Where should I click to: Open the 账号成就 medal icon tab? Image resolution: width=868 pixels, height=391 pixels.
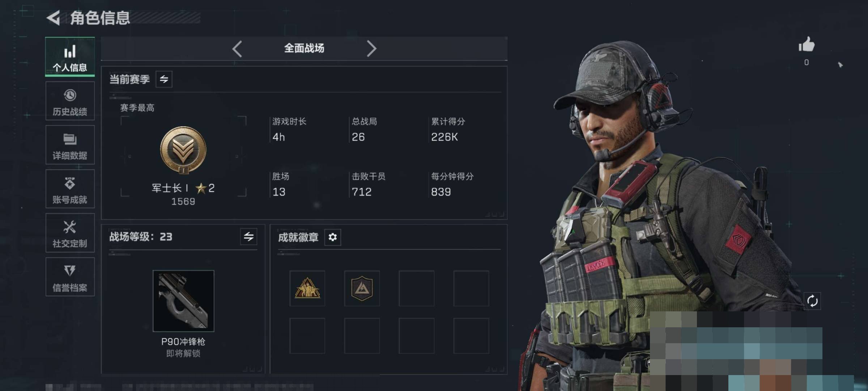click(70, 189)
